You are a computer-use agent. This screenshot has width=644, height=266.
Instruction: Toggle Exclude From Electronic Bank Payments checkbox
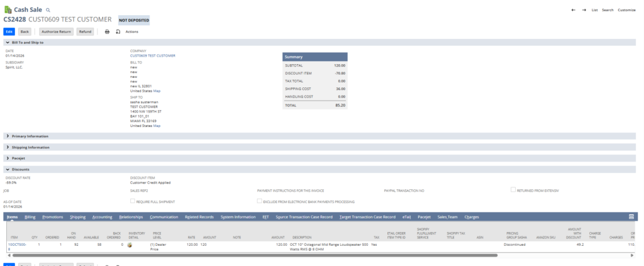point(259,201)
